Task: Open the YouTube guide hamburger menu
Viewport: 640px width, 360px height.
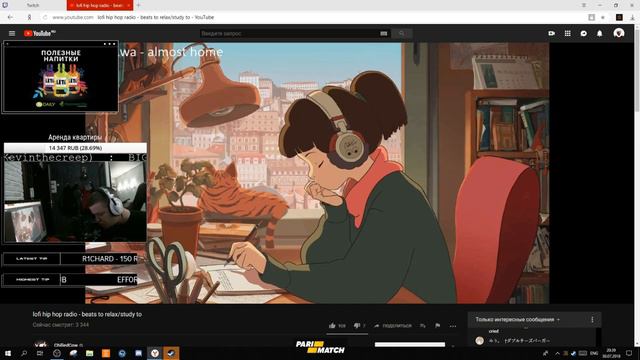Action: (x=12, y=33)
